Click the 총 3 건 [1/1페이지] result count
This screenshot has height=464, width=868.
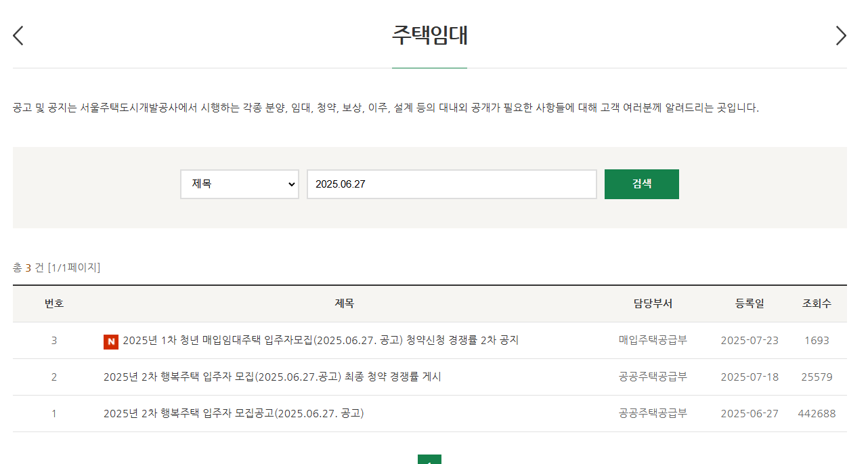(x=56, y=268)
